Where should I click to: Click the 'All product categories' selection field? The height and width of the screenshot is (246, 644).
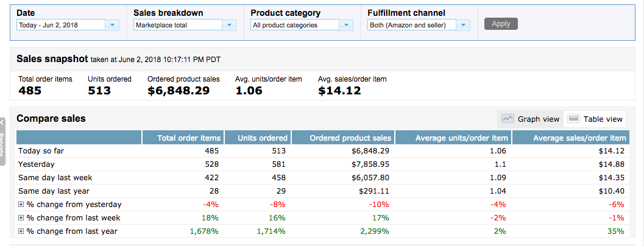pyautogui.click(x=295, y=25)
